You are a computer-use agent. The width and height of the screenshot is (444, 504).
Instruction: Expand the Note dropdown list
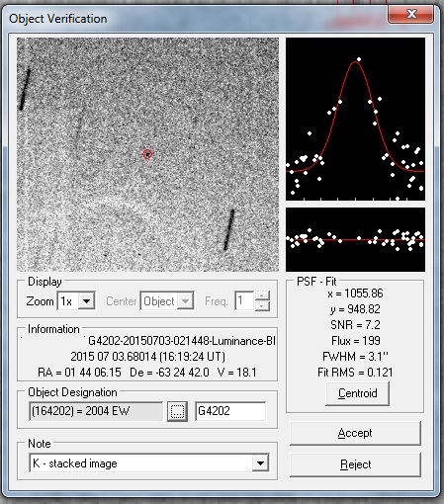point(260,463)
